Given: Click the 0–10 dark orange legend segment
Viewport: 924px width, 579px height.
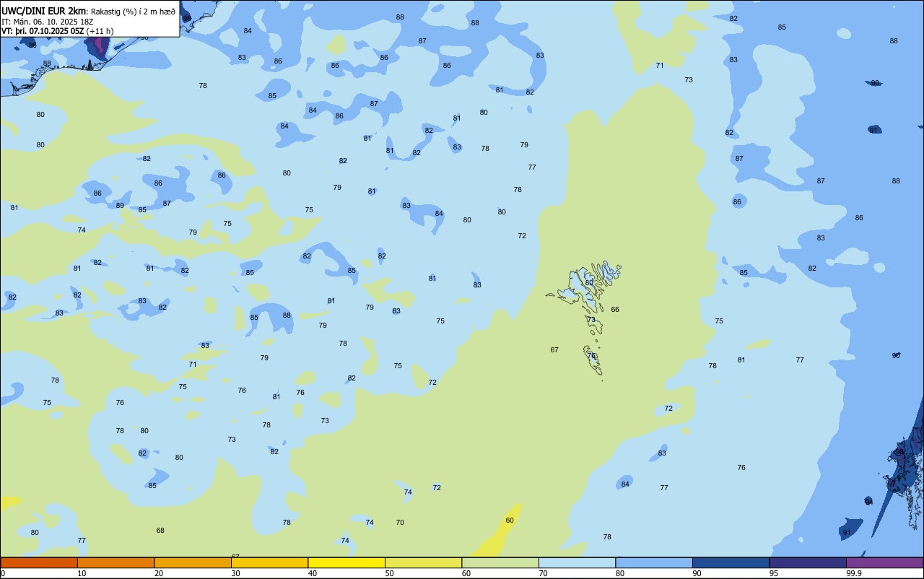Looking at the screenshot, I should click(39, 562).
